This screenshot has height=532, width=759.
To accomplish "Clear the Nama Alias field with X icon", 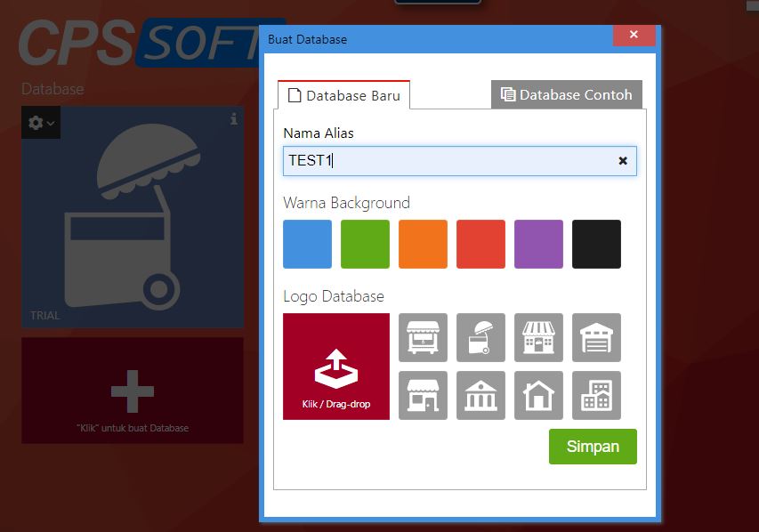I will tap(623, 161).
